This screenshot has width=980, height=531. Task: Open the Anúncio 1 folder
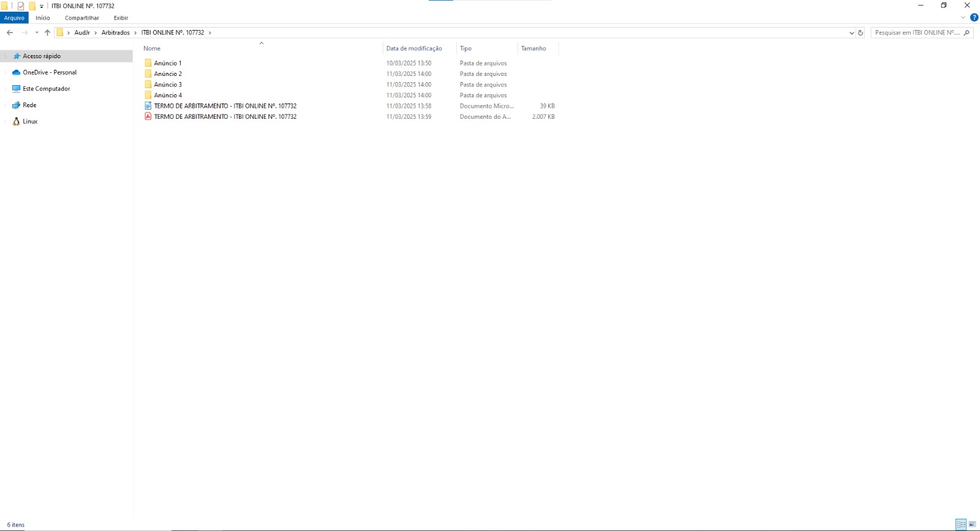(x=167, y=63)
